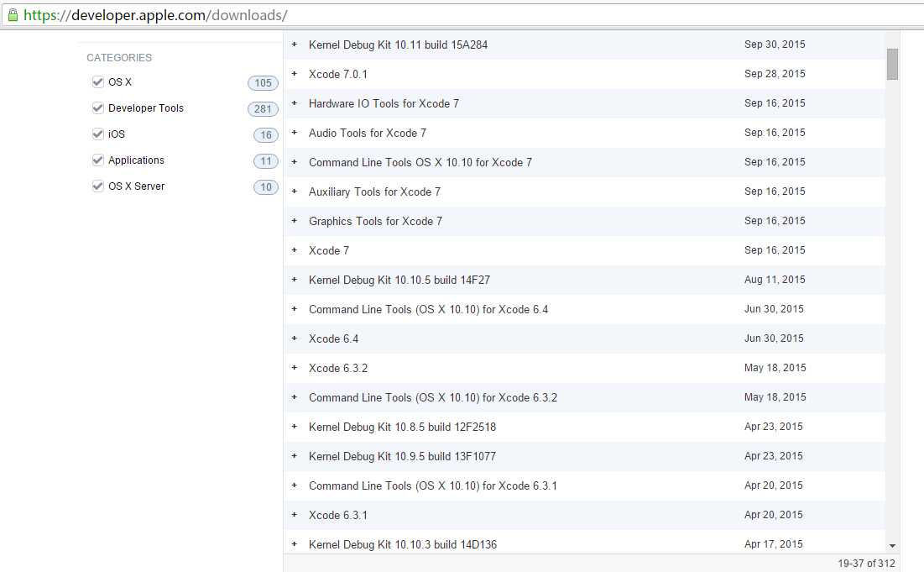Uncheck the Applications category checkbox

click(98, 160)
